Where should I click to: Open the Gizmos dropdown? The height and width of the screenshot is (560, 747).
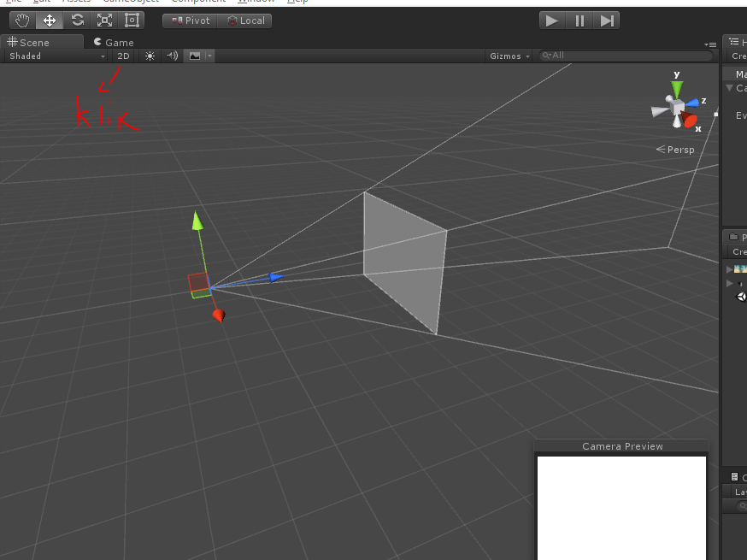pyautogui.click(x=507, y=55)
